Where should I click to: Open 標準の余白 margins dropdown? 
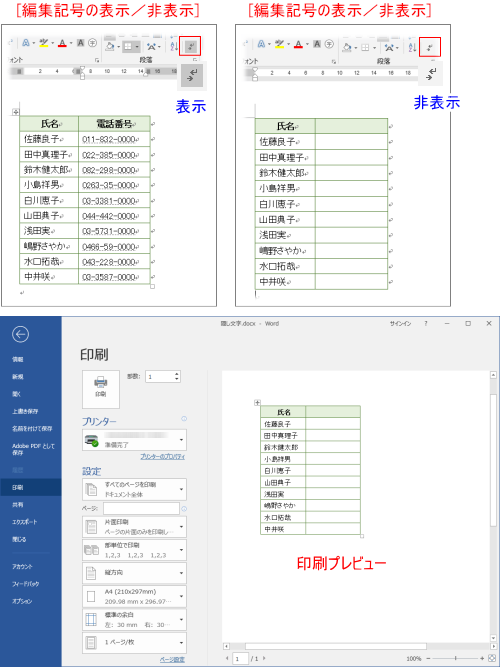[x=134, y=619]
